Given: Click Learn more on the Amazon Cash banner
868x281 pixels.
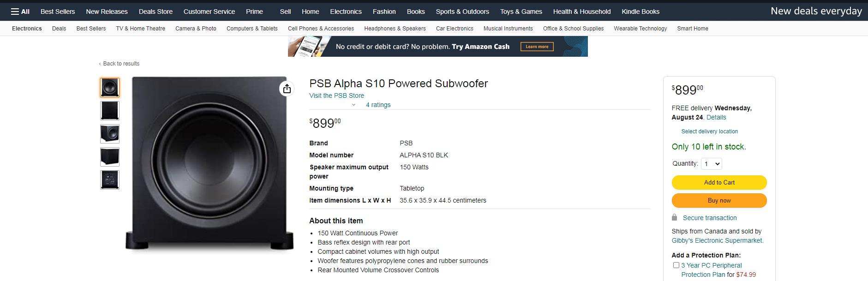Looking at the screenshot, I should [537, 46].
